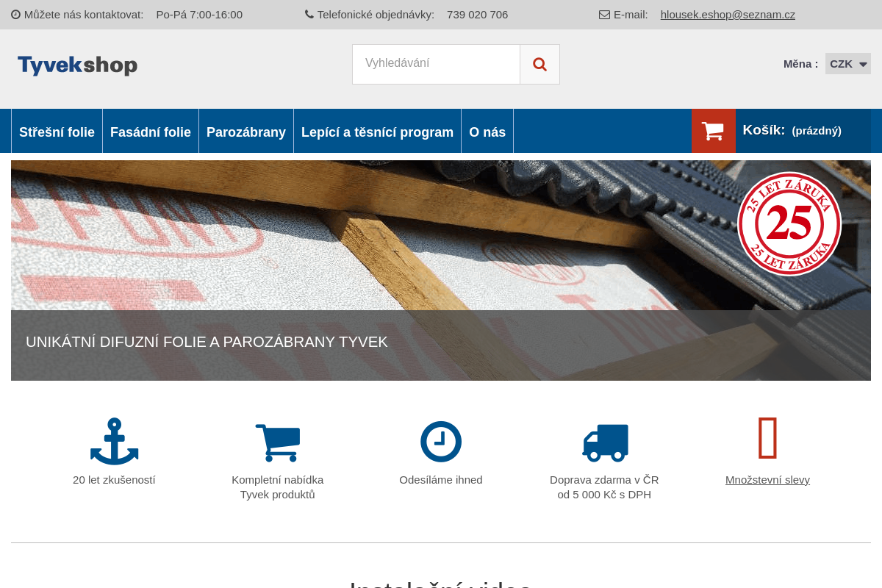The height and width of the screenshot is (588, 882).
Task: Focus the Vyhledávání search field
Action: (436, 65)
